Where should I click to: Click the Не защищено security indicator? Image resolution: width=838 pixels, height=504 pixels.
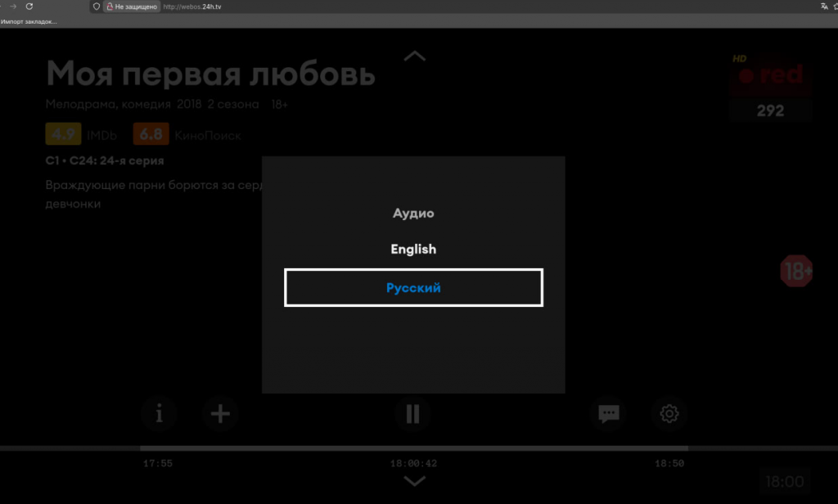tap(132, 7)
